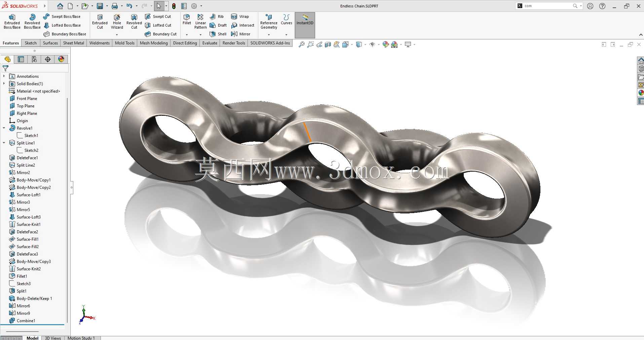644x340 pixels.
Task: Click the Shell feature icon
Action: tap(213, 34)
